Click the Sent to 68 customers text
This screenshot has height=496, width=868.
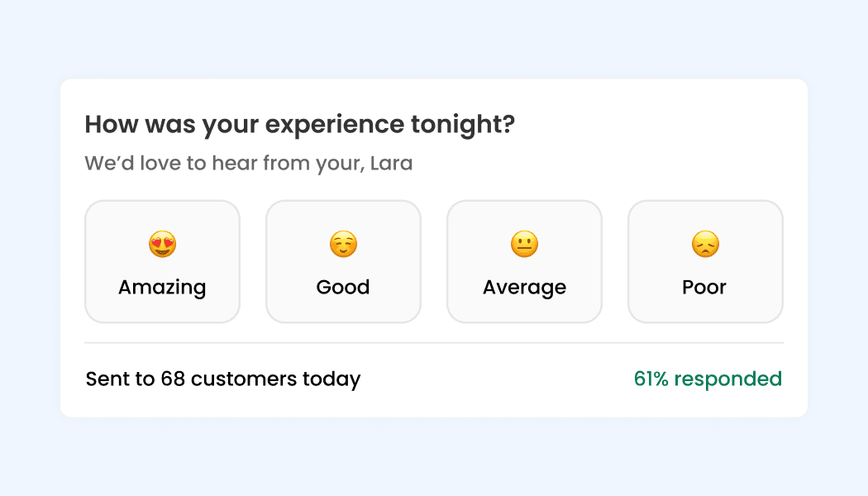[x=222, y=379]
